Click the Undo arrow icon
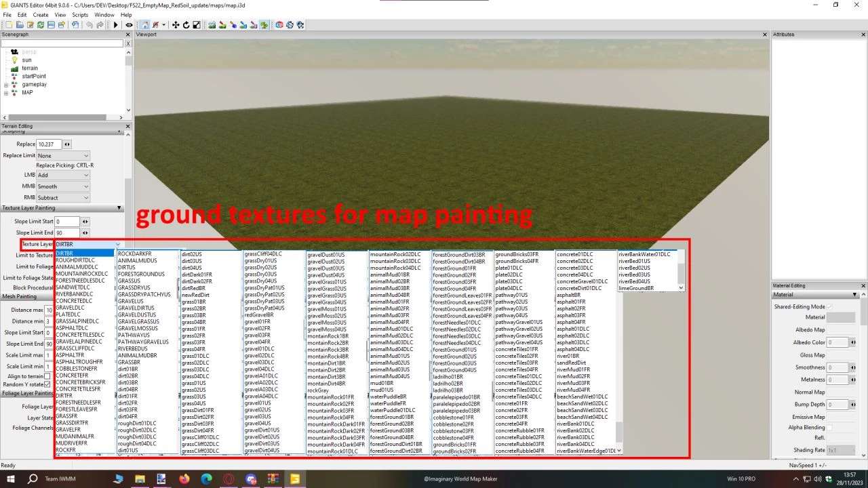 click(x=88, y=25)
